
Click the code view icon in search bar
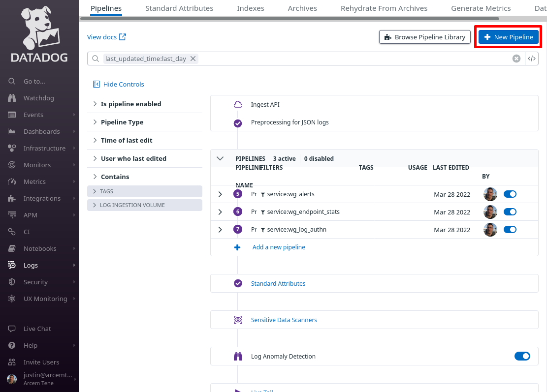point(532,59)
